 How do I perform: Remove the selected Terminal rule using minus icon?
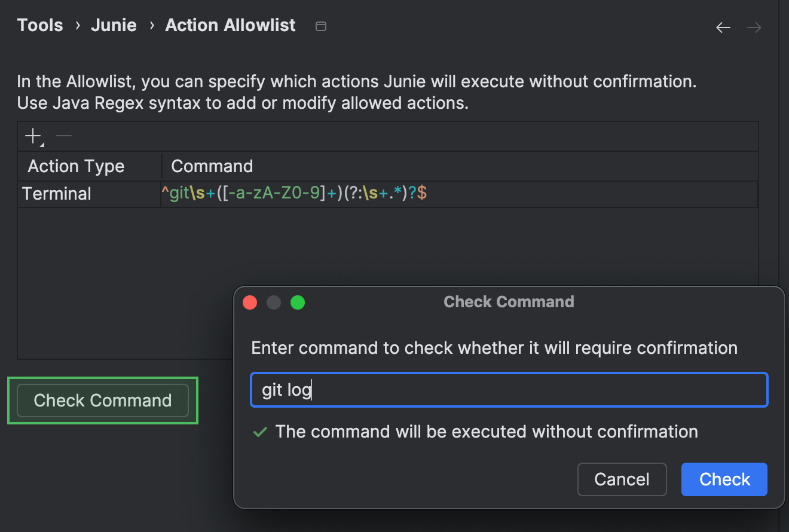[x=63, y=135]
